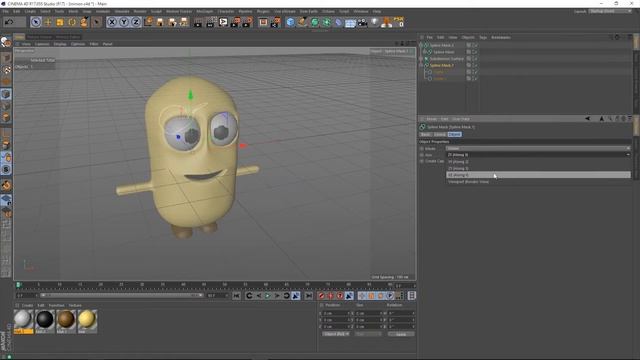Select the Move tool

48,22
